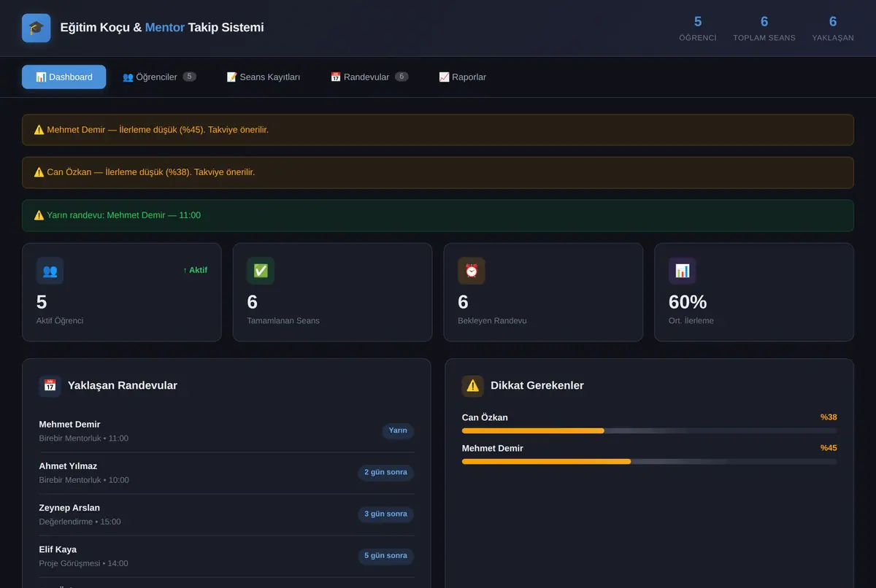This screenshot has width=876, height=588.
Task: Select the Zeynep Arslan appointment name
Action: 69,508
